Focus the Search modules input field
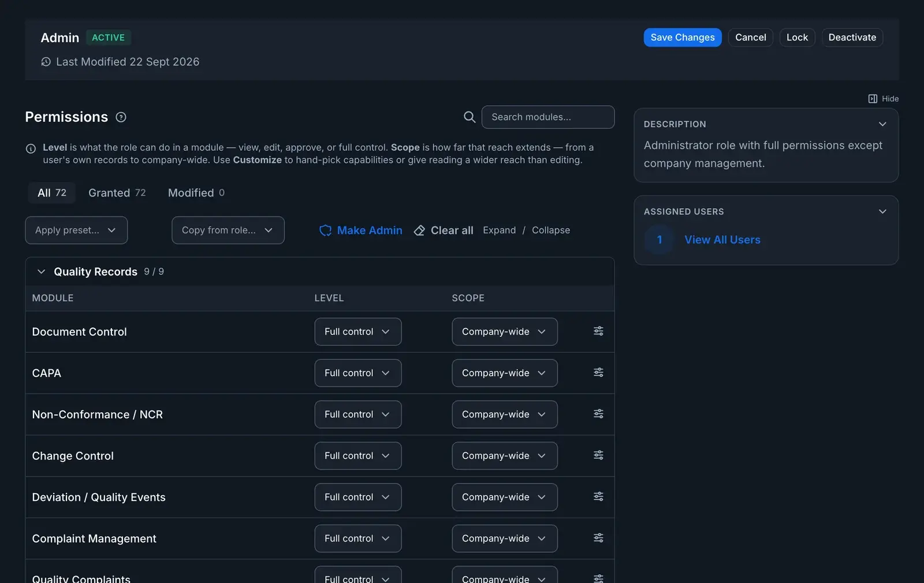Image resolution: width=924 pixels, height=583 pixels. coord(548,117)
